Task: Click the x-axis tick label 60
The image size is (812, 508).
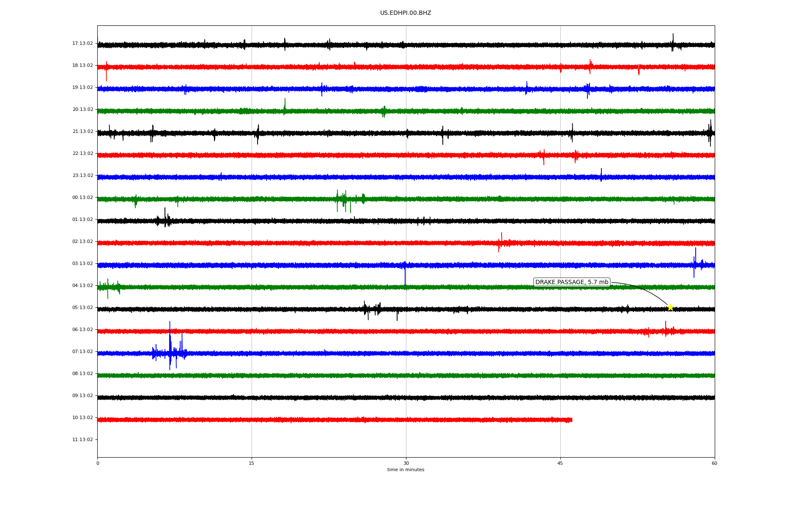Action: [x=714, y=463]
